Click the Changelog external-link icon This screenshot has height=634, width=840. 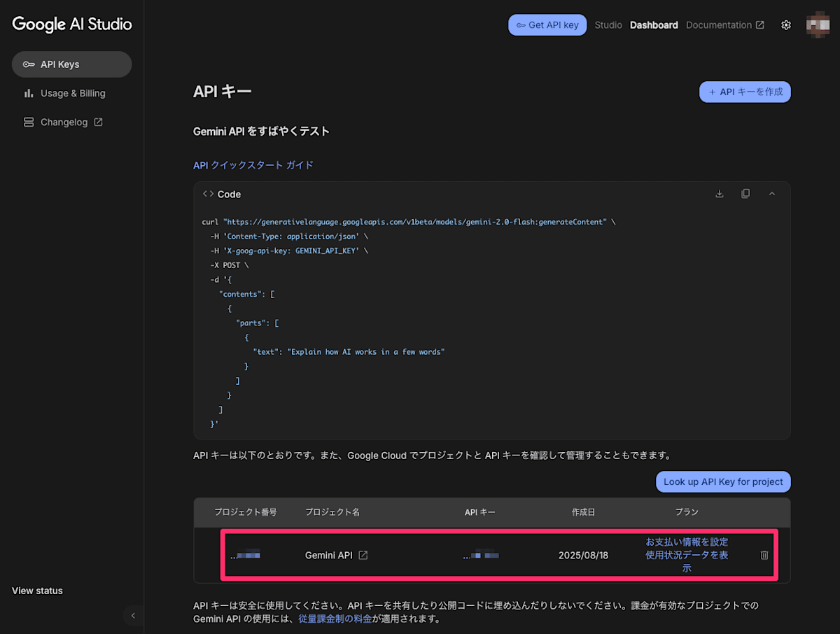pyautogui.click(x=98, y=122)
